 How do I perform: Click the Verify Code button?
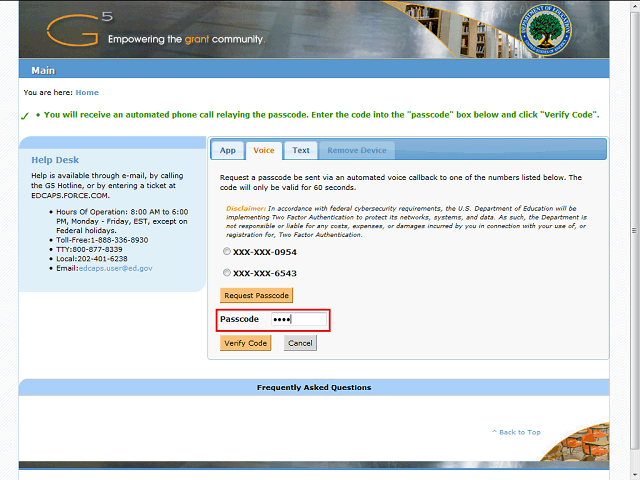(x=245, y=343)
